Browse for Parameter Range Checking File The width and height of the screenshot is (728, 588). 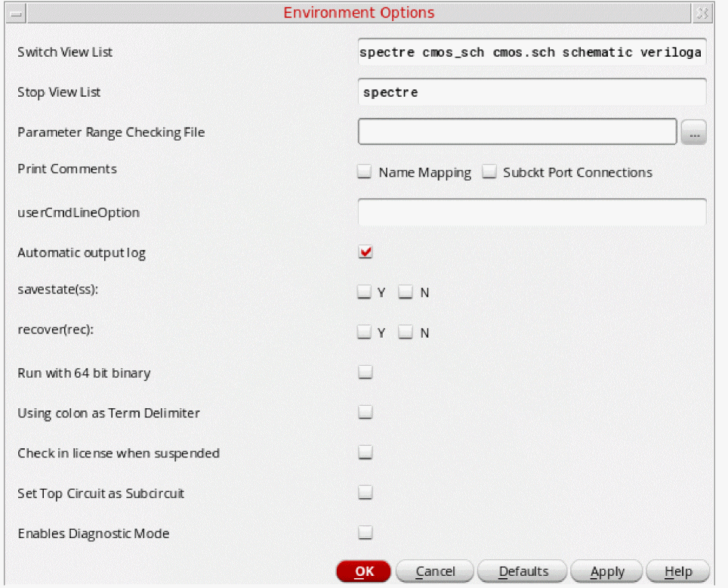[x=694, y=132]
